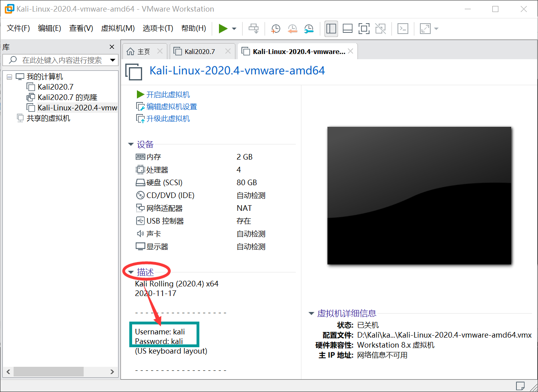The height and width of the screenshot is (392, 538).
Task: Select Kali2020.7 的克隆 in library
Action: click(x=67, y=97)
